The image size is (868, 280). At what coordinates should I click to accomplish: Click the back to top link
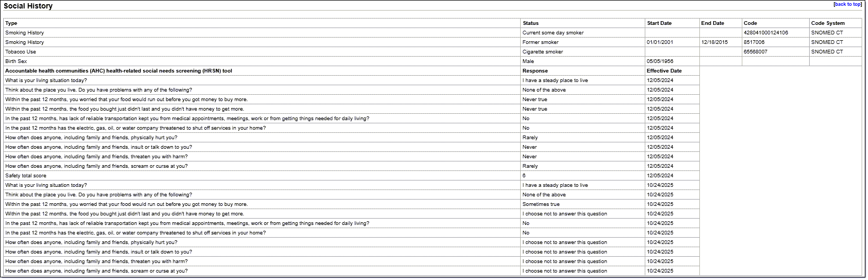(848, 4)
